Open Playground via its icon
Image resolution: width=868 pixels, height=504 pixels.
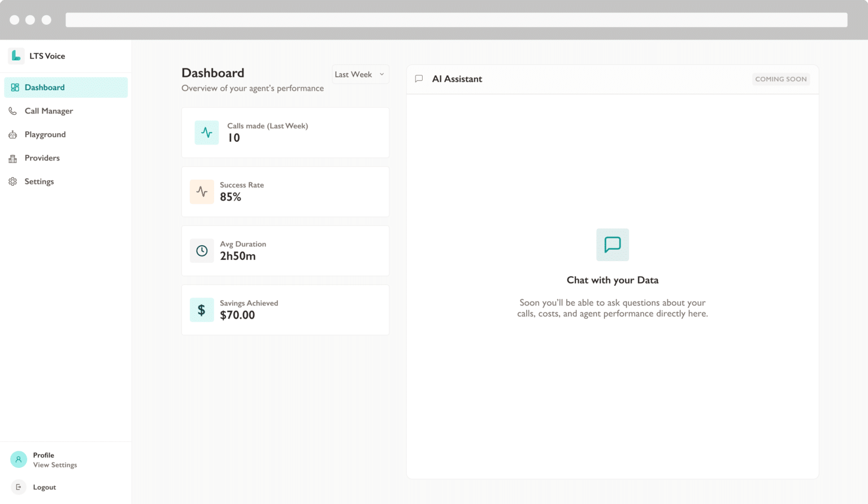point(12,134)
